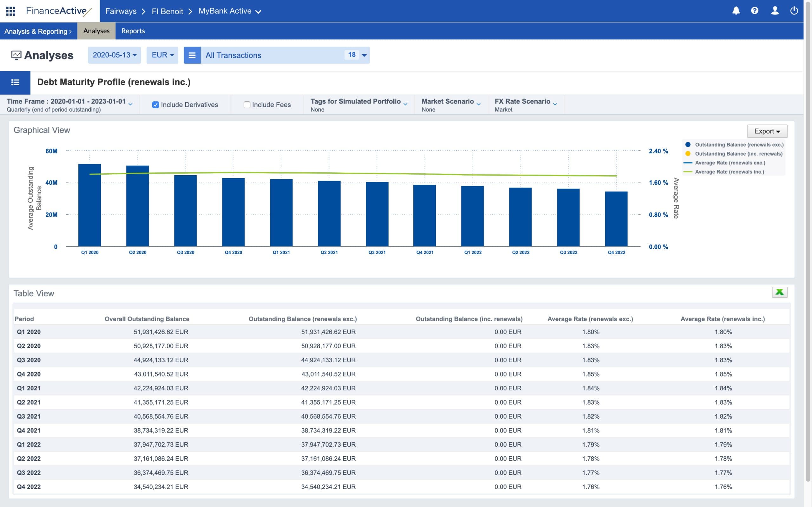
Task: Uncheck Include Derivatives checkbox
Action: pos(155,105)
